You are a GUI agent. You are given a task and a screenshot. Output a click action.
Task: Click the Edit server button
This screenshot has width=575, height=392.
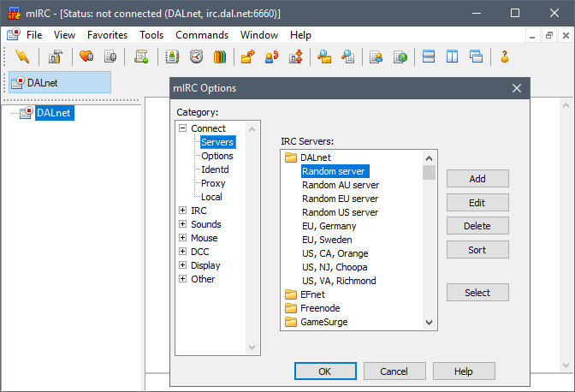coord(477,202)
